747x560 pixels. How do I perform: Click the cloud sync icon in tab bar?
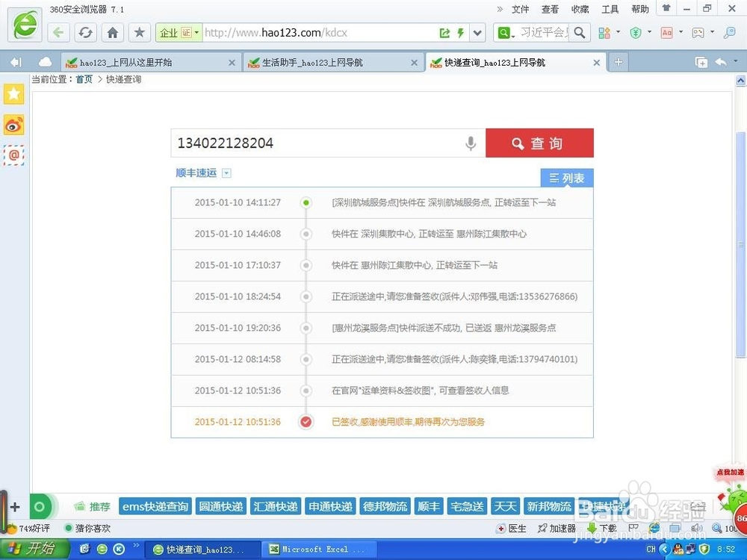coord(46,63)
